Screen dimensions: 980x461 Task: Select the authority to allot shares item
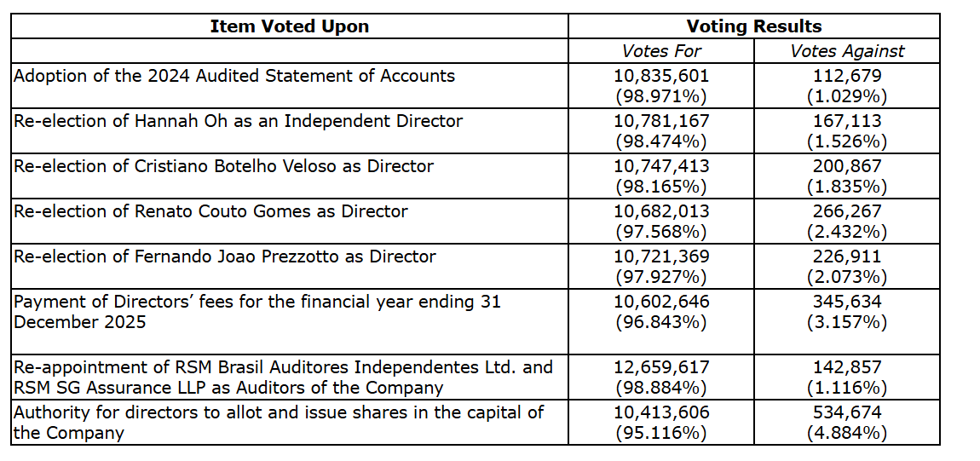[x=278, y=423]
